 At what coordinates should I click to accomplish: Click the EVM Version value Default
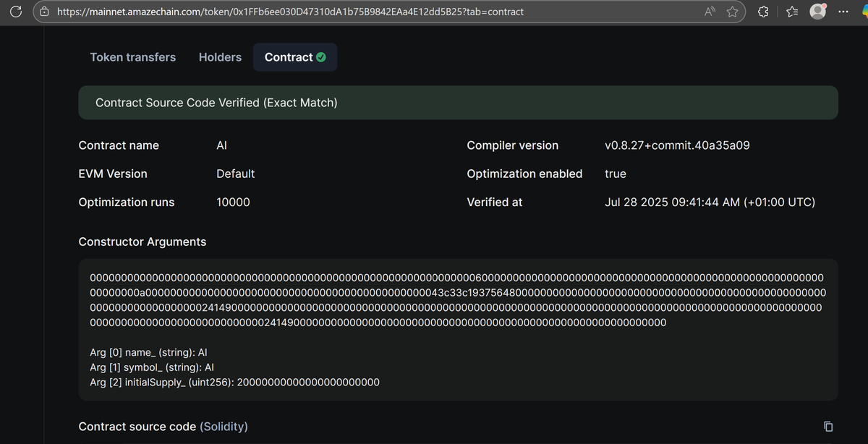tap(235, 174)
